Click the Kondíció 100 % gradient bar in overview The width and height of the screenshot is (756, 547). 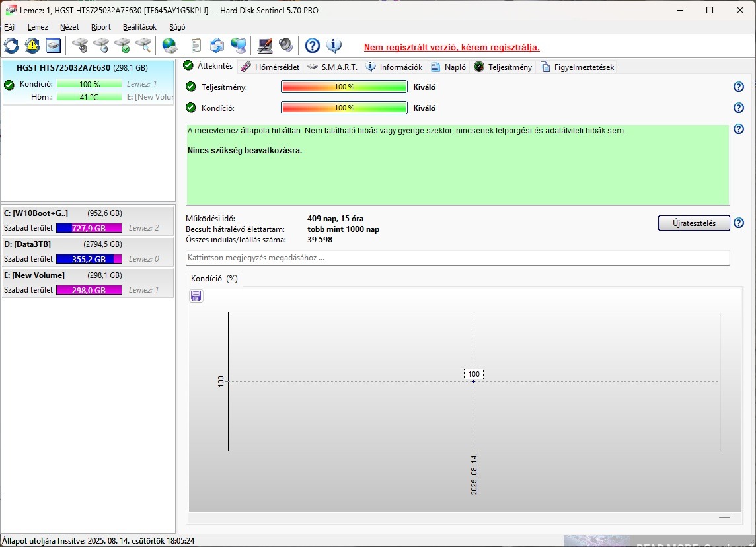344,108
